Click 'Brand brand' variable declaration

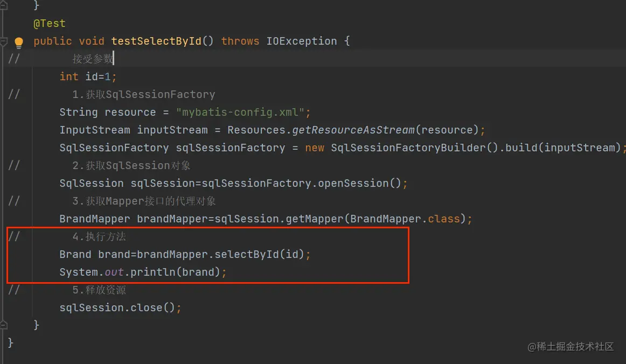click(95, 254)
